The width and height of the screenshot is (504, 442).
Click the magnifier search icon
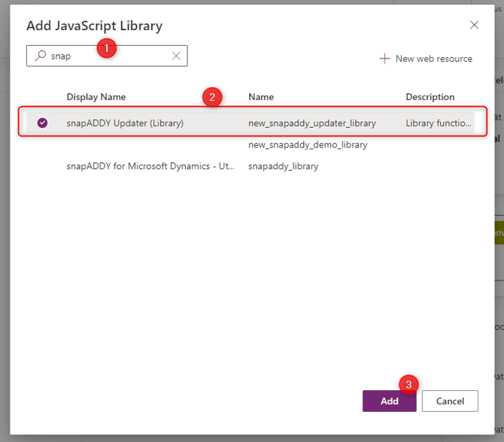[40, 56]
